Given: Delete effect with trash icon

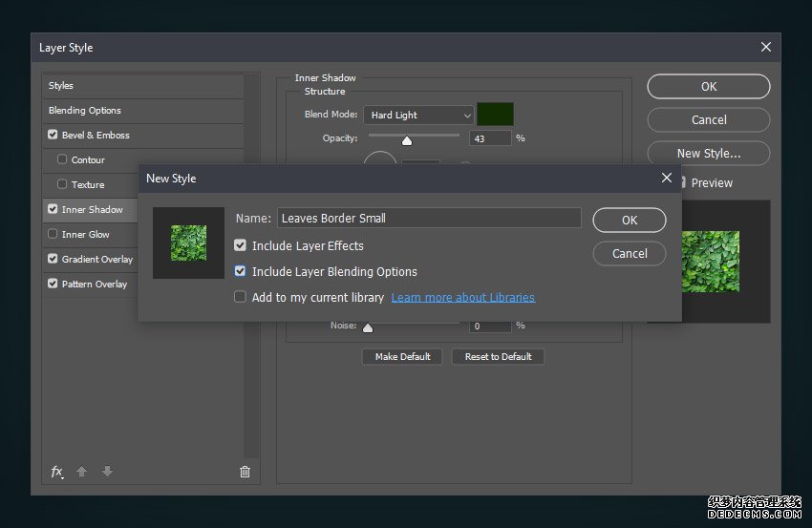Looking at the screenshot, I should pos(245,472).
